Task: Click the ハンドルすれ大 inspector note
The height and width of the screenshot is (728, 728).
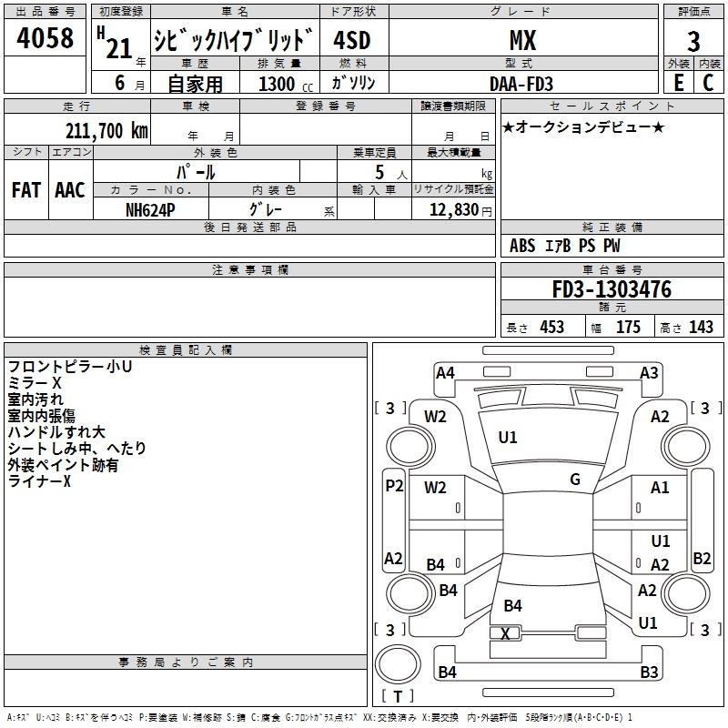Action: pyautogui.click(x=56, y=432)
